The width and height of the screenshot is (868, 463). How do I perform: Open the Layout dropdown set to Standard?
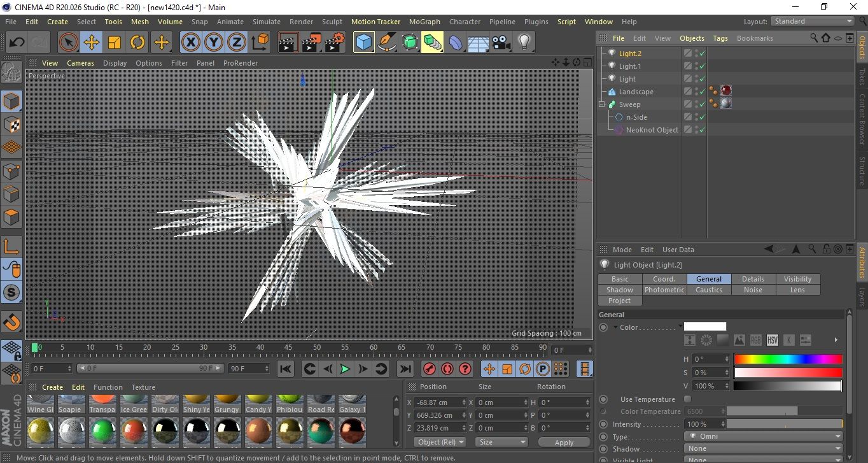point(813,21)
